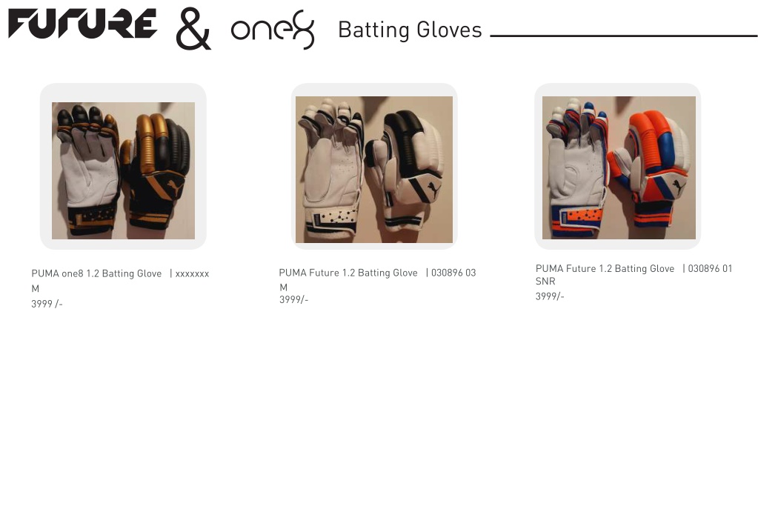
Task: Open the white and black Future gloves image
Action: (x=374, y=170)
